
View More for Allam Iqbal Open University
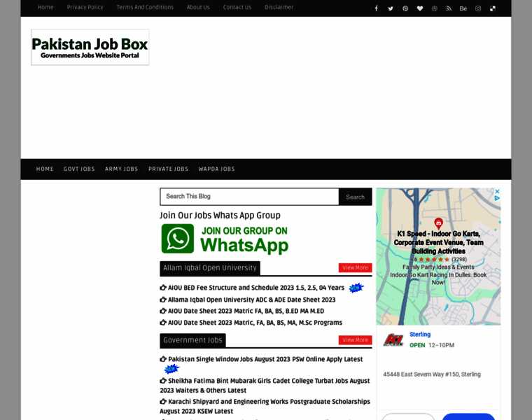click(x=355, y=267)
